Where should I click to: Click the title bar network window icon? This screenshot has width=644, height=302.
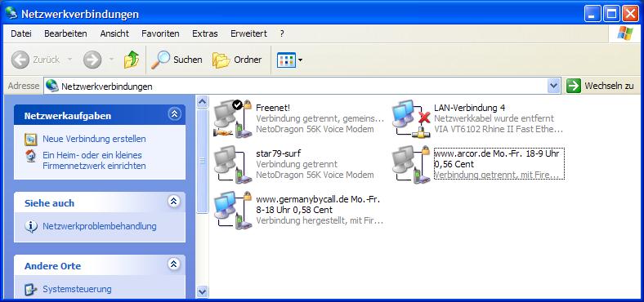point(11,14)
